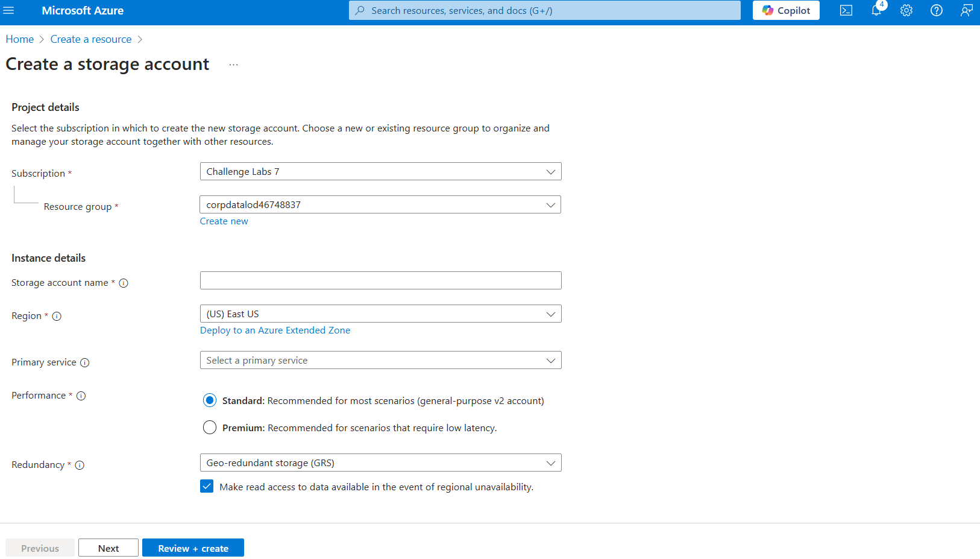
Task: Select the Standard performance option
Action: pyautogui.click(x=210, y=400)
